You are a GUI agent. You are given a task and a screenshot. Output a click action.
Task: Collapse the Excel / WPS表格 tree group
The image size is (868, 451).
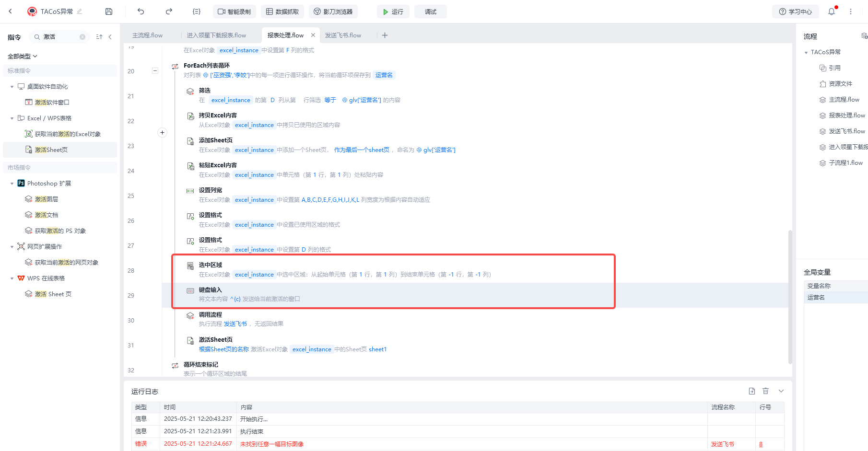(x=12, y=118)
